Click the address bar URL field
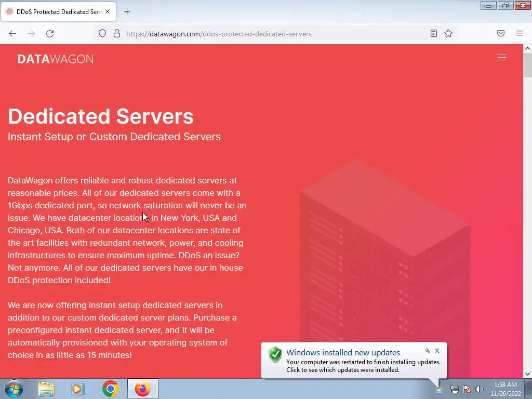The image size is (532, 399). pyautogui.click(x=275, y=34)
